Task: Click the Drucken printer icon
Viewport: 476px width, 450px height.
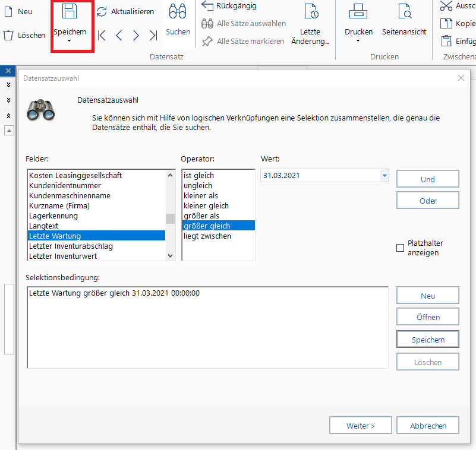Action: pyautogui.click(x=358, y=11)
